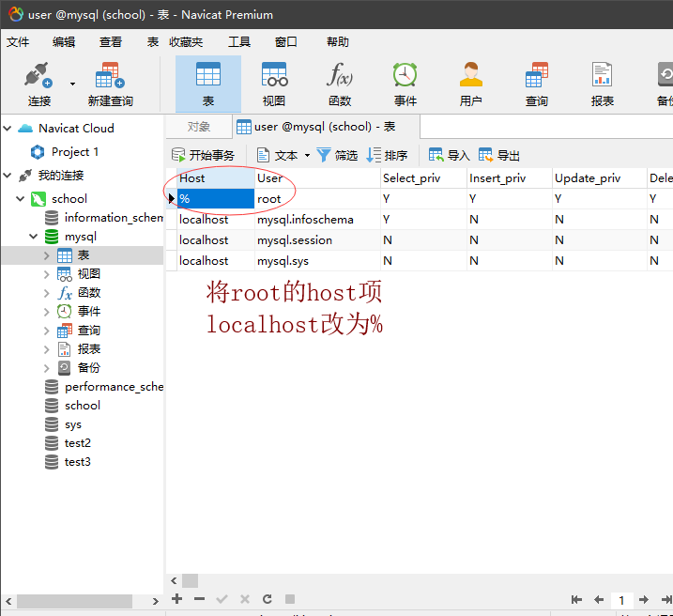This screenshot has width=673, height=616.
Task: Click the 排序 sort button
Action: coord(387,155)
